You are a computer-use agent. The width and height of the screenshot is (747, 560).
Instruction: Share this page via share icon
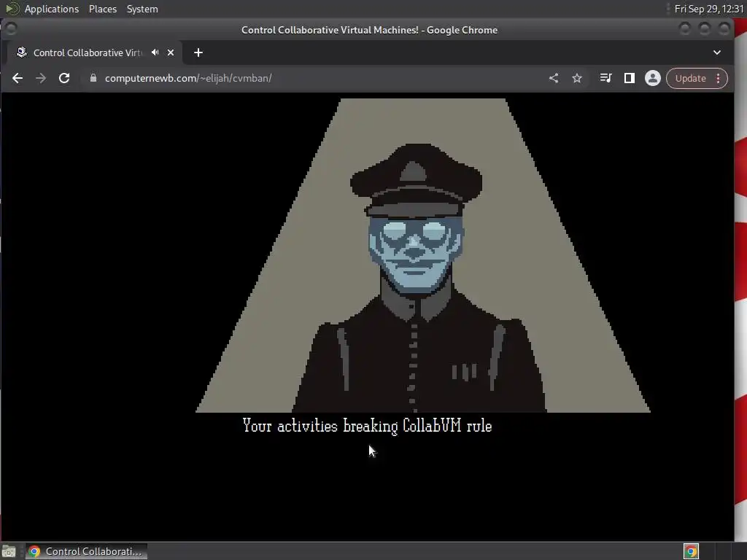click(554, 78)
